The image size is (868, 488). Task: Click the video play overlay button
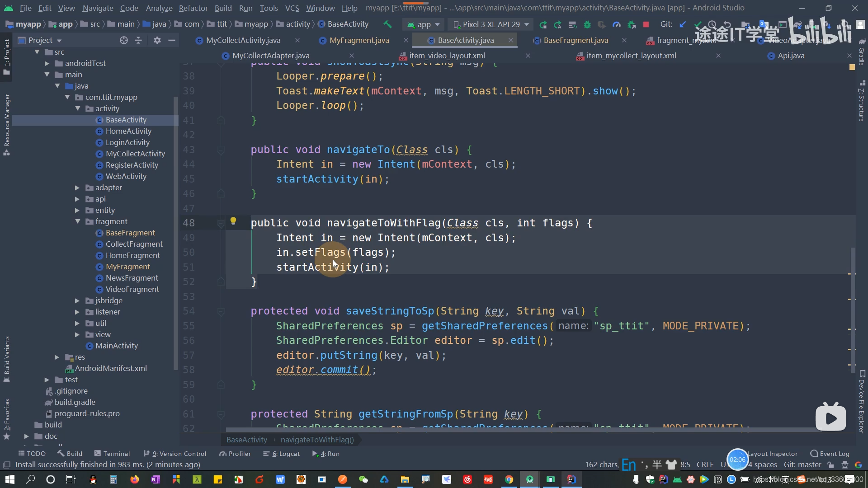(831, 417)
